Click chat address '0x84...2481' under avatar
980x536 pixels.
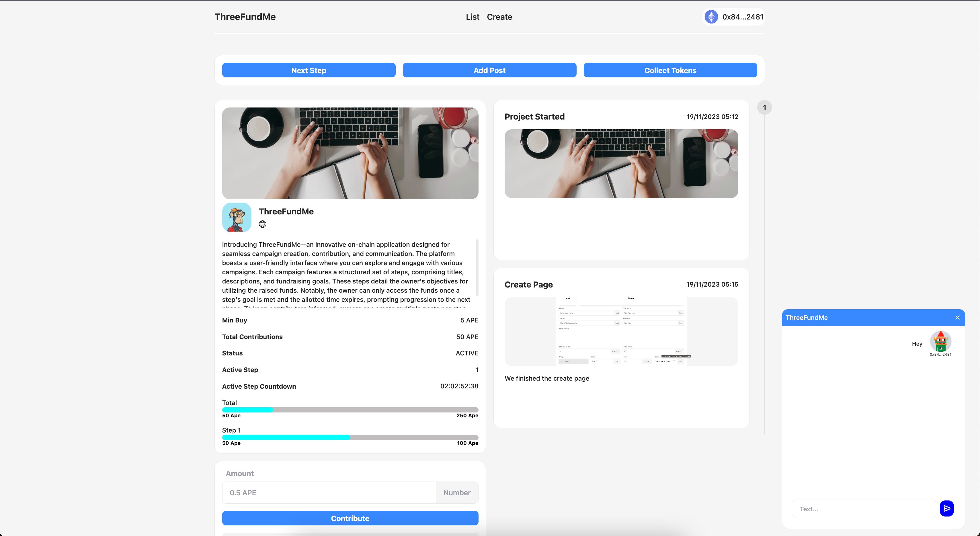[x=940, y=355]
